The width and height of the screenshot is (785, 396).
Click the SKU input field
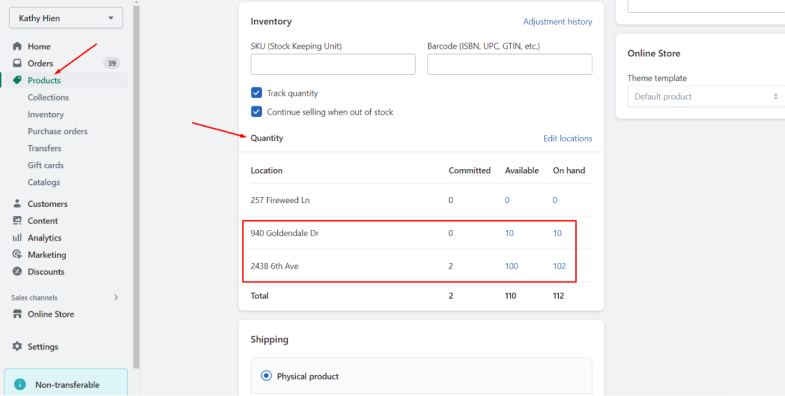[333, 65]
